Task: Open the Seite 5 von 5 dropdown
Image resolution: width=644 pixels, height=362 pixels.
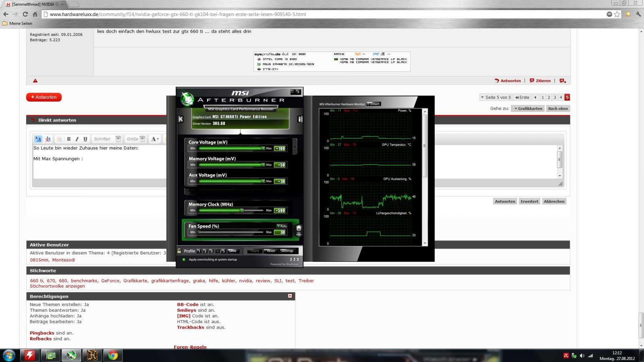Action: tap(496, 97)
